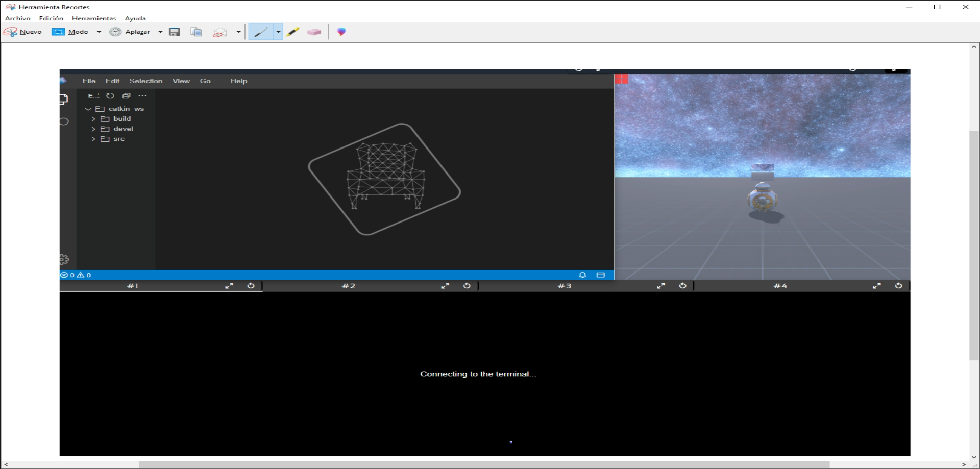Collapse the catkin_ws folder

88,109
